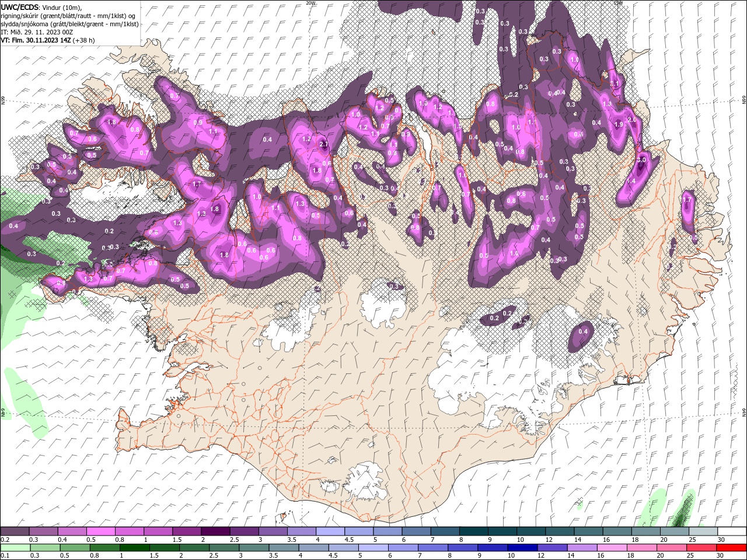Click the '(+38 h)' forecast offset text
The height and width of the screenshot is (560, 747).
[84, 40]
